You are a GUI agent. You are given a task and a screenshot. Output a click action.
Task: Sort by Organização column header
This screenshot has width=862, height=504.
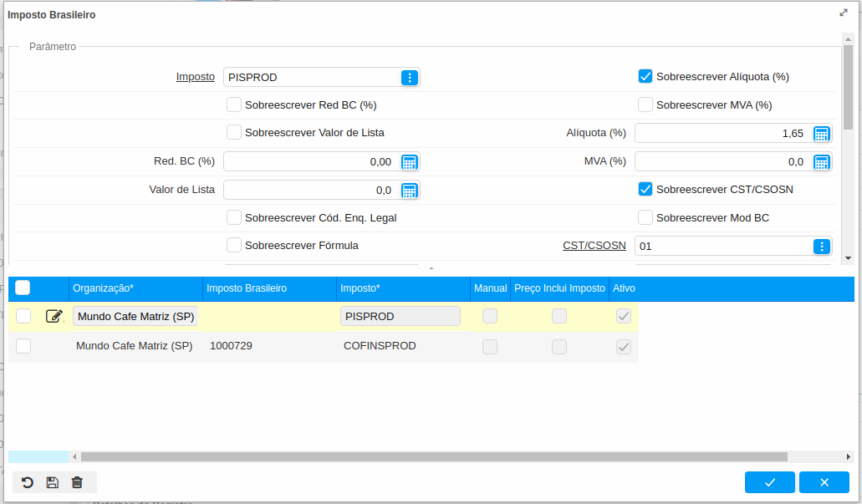point(103,288)
